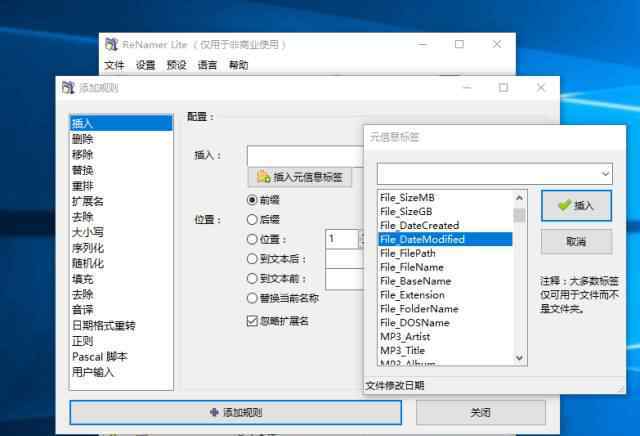Select the 正则 rule type
Image resolution: width=640 pixels, height=436 pixels.
coord(121,341)
